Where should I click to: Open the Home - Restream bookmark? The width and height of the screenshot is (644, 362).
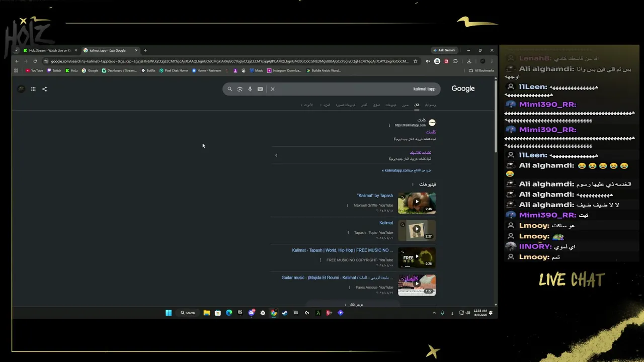click(x=207, y=70)
